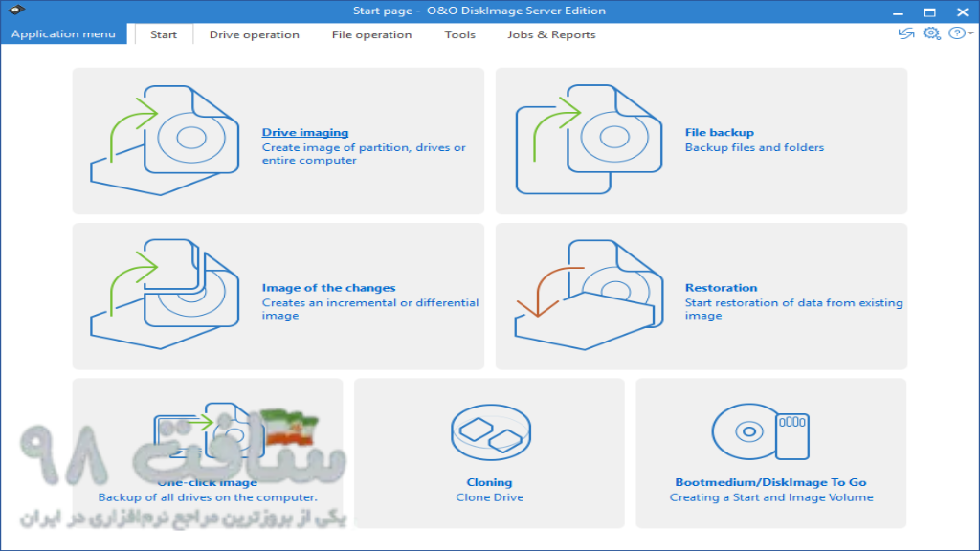The height and width of the screenshot is (551, 980).
Task: Open the Drive operation tab
Action: [x=255, y=35]
